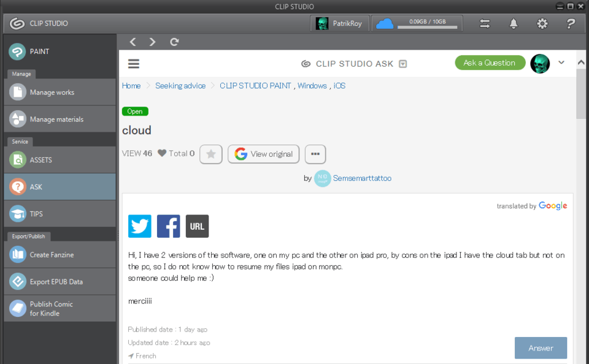
Task: Open the TIPS service
Action: [x=60, y=213]
